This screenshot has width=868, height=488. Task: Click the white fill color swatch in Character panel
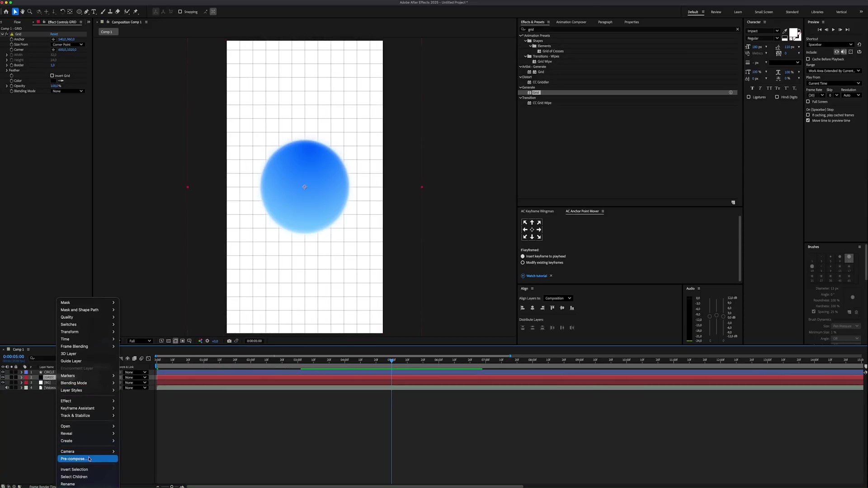pos(793,33)
